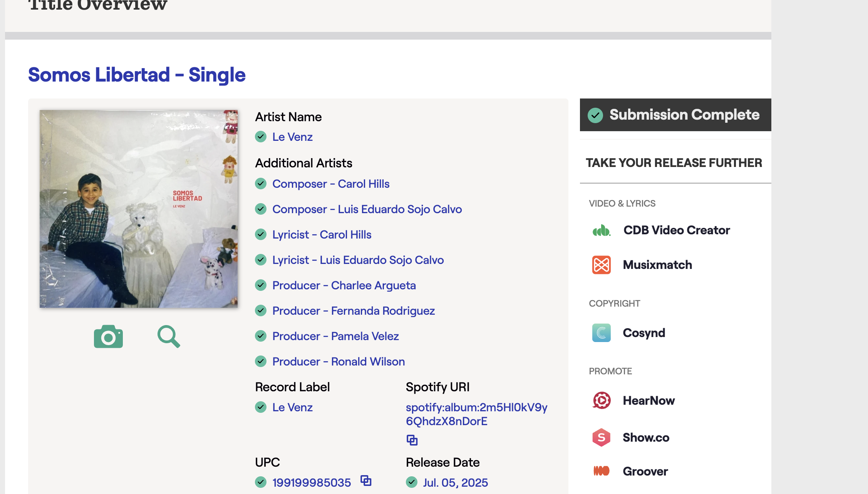The height and width of the screenshot is (494, 868).
Task: Click the check icon beside Composer - Carol Hills
Action: tap(261, 184)
